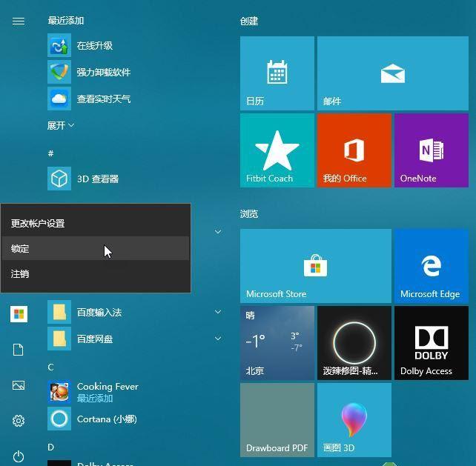The width and height of the screenshot is (476, 466).
Task: Open Cortana (小娜)
Action: tap(92, 419)
